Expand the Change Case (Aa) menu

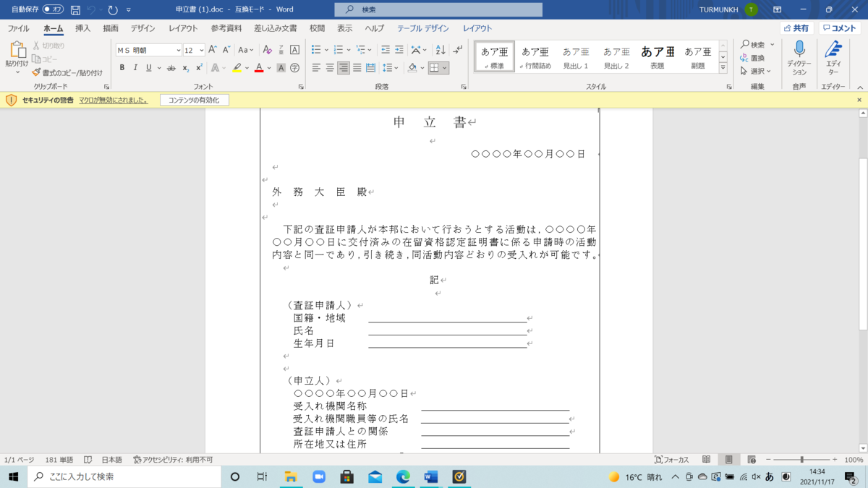pos(246,50)
